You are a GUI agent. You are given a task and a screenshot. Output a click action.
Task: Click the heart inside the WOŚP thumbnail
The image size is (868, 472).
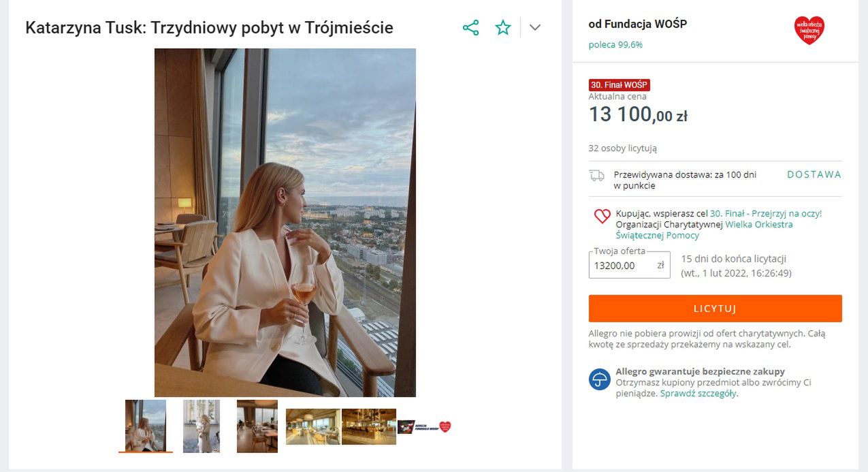click(446, 428)
